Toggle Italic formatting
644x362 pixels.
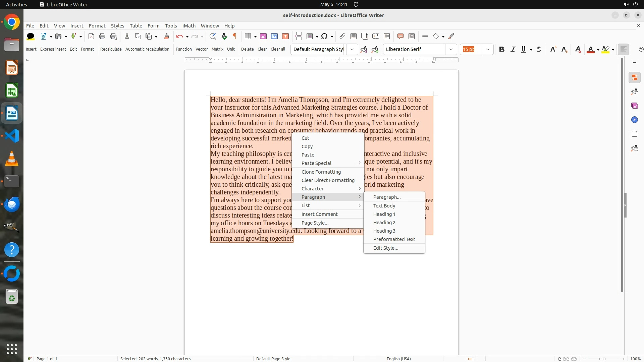click(513, 50)
